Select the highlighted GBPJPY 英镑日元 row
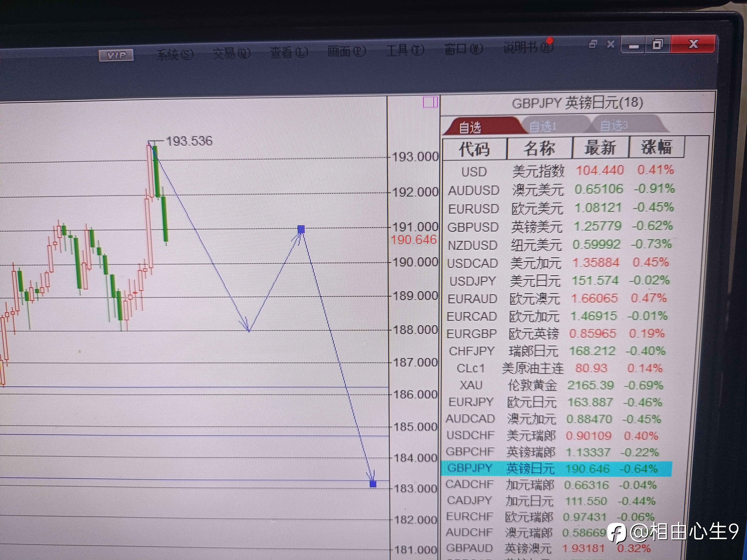Viewport: 747px width, 560px height. tap(557, 468)
